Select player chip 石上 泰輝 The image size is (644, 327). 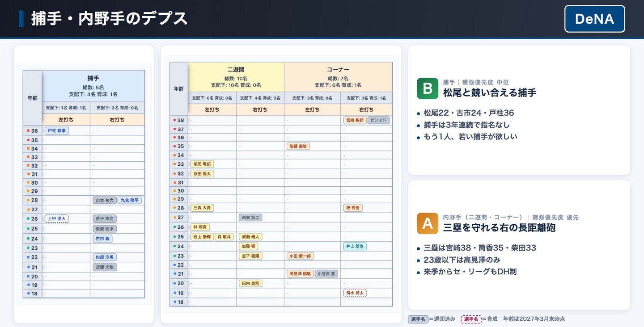tap(202, 237)
